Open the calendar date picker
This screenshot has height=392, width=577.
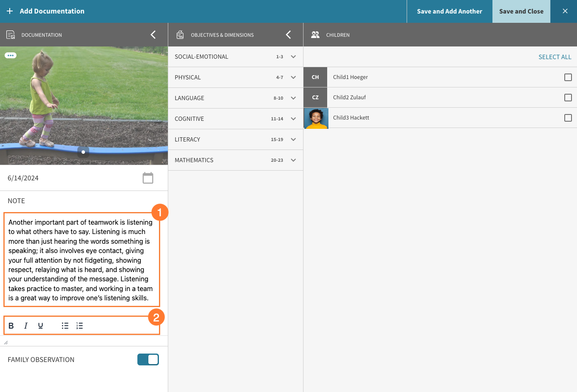pyautogui.click(x=148, y=178)
